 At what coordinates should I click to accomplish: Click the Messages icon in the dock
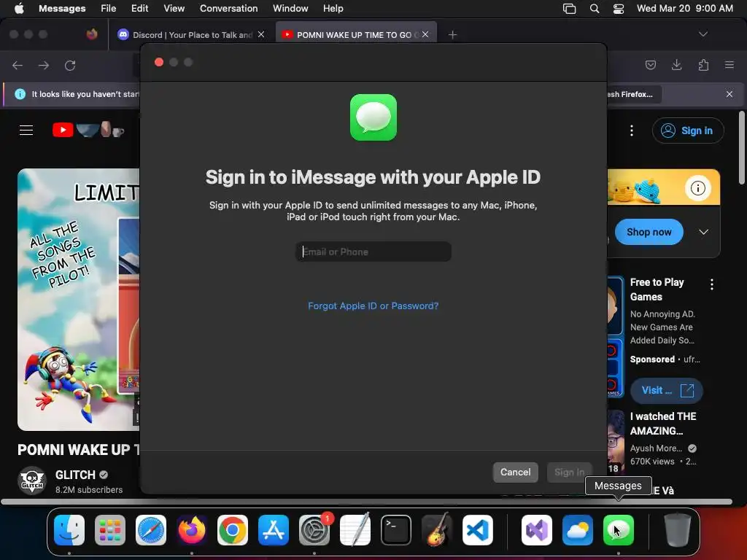point(619,530)
